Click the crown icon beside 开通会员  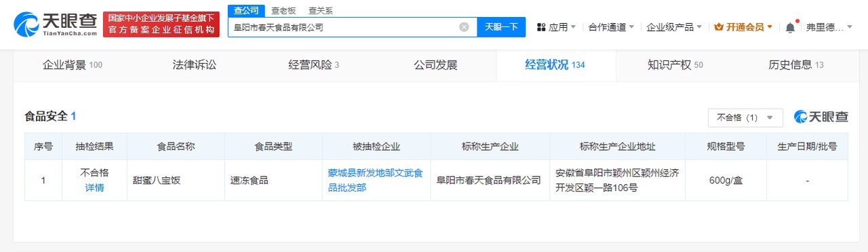point(719,27)
